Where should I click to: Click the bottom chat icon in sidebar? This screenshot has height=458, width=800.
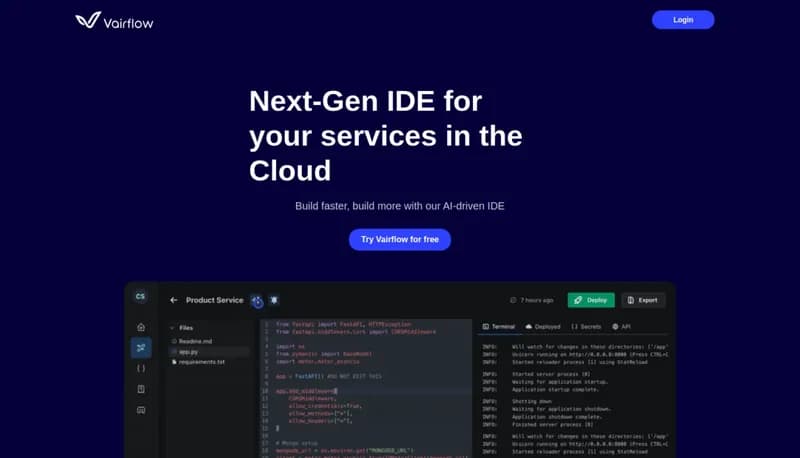pos(141,410)
